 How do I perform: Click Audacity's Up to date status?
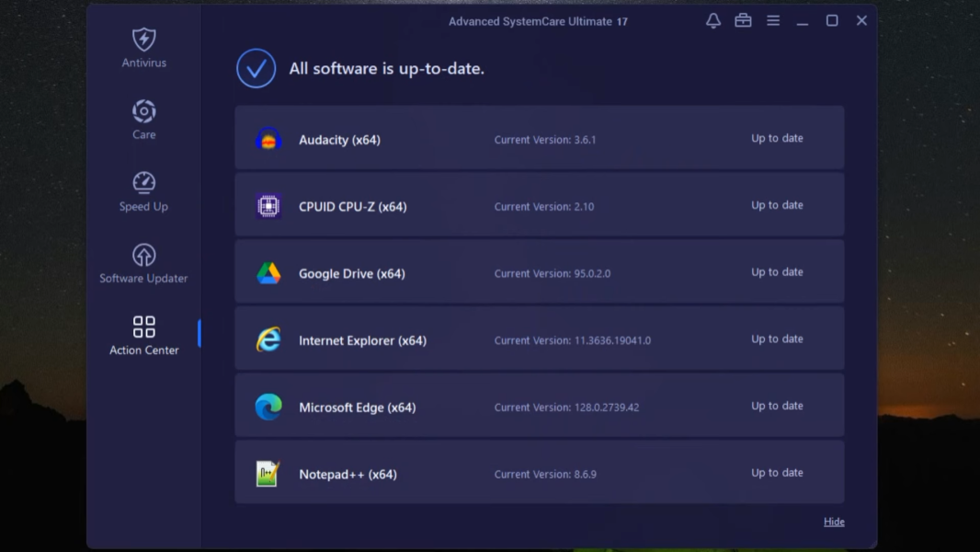point(777,138)
